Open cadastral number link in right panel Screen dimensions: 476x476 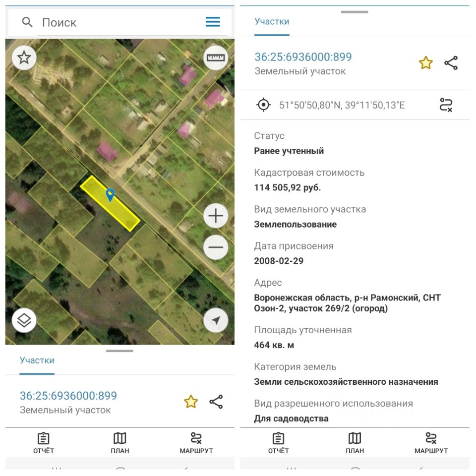[303, 57]
